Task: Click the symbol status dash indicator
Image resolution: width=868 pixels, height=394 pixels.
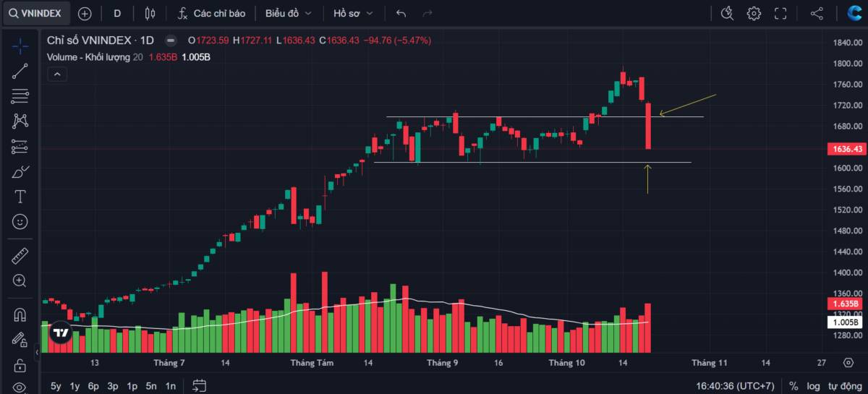Action: coord(171,40)
